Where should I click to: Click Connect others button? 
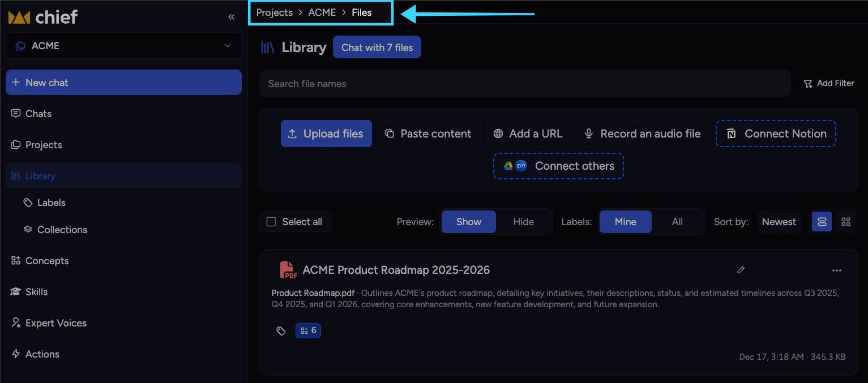558,166
